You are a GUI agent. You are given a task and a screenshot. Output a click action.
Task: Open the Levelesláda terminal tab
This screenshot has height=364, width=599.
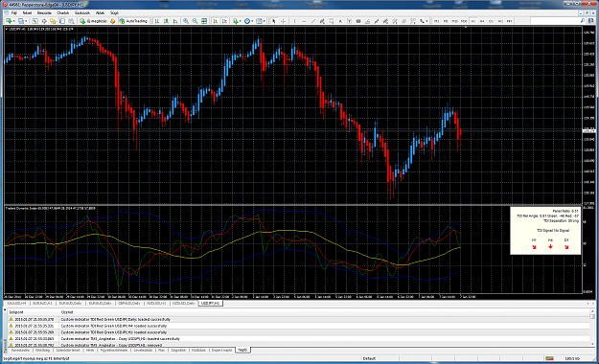point(143,350)
